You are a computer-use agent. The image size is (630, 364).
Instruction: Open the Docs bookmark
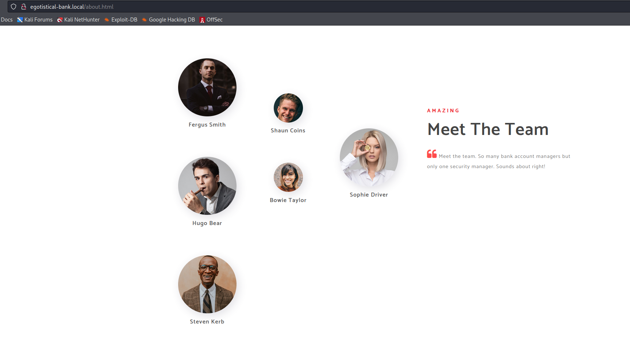7,20
